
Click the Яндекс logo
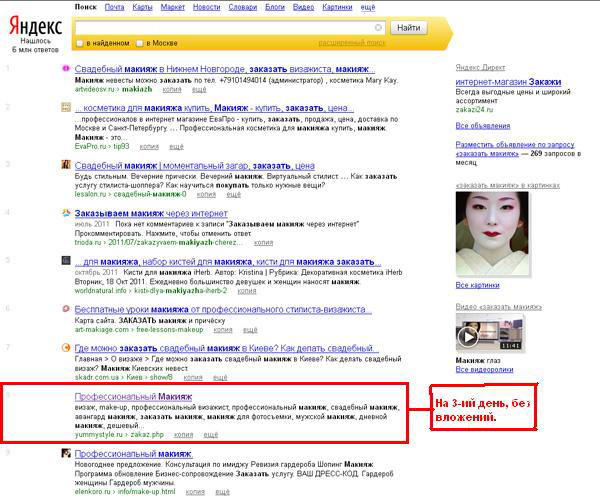(x=35, y=26)
